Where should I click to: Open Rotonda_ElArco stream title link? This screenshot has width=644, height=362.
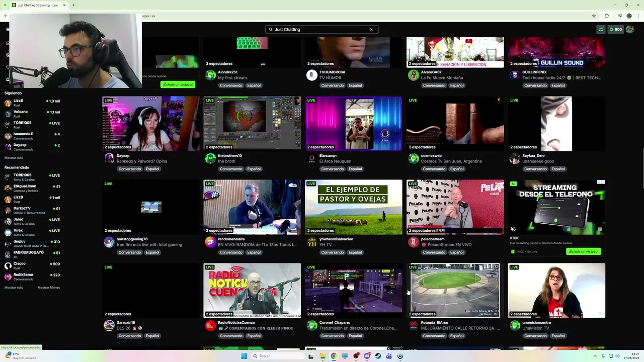(x=460, y=328)
